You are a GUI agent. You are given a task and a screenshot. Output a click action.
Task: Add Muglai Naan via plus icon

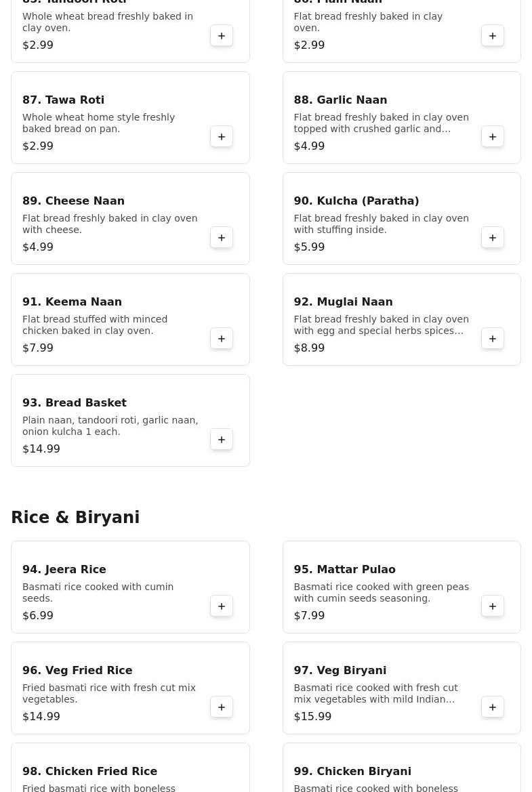(493, 339)
